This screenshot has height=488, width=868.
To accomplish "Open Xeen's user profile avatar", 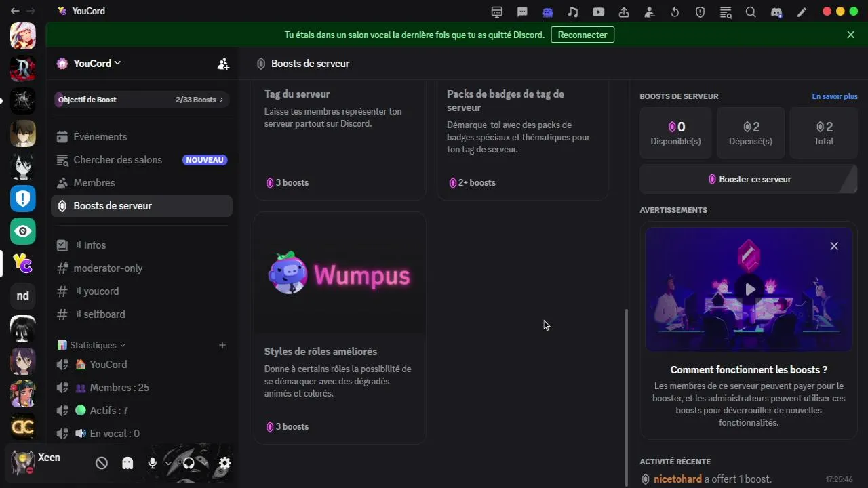I will point(22,462).
